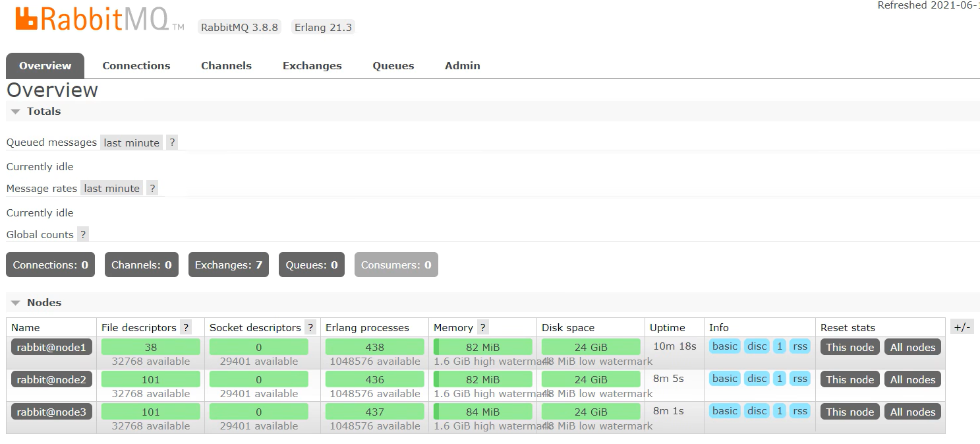Click rabbit@node1 file descriptors bar 38

(x=151, y=347)
